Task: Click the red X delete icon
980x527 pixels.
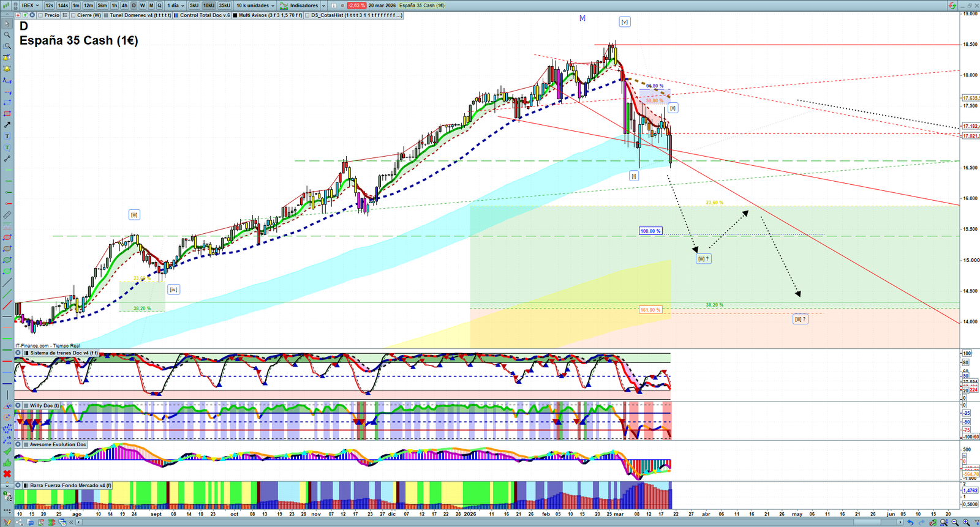Action: click(7, 474)
